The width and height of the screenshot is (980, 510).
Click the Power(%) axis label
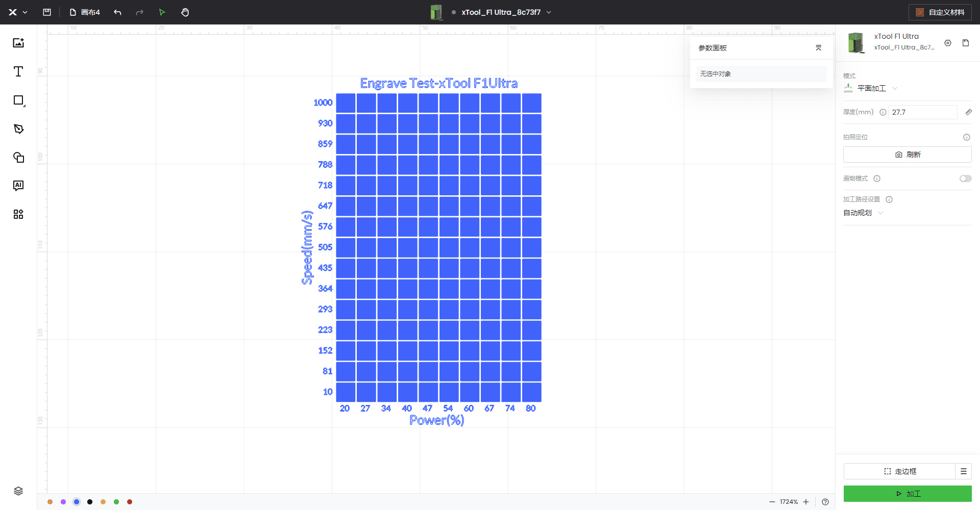437,420
